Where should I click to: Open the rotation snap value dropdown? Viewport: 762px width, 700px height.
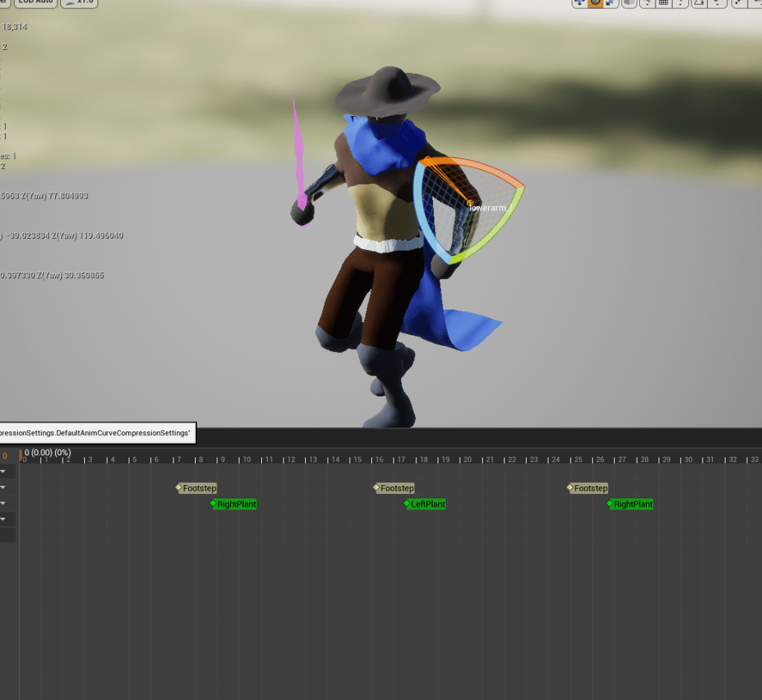pyautogui.click(x=717, y=3)
